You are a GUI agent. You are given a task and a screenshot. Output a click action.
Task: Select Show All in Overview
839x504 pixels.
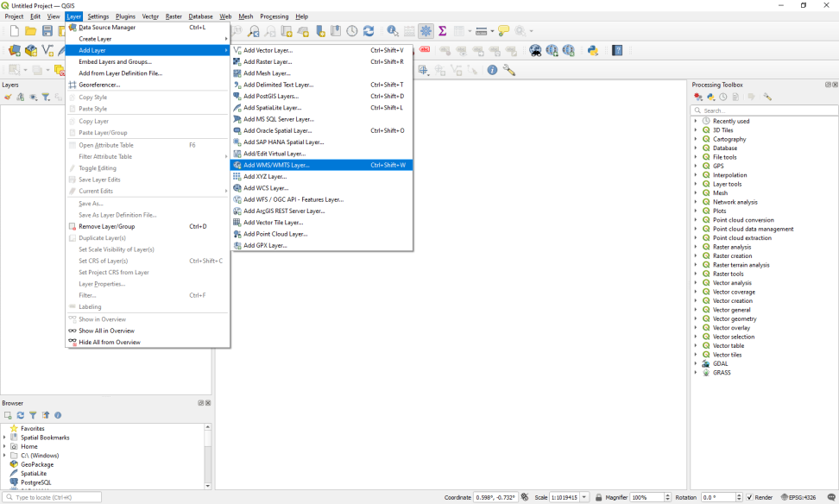(148, 331)
